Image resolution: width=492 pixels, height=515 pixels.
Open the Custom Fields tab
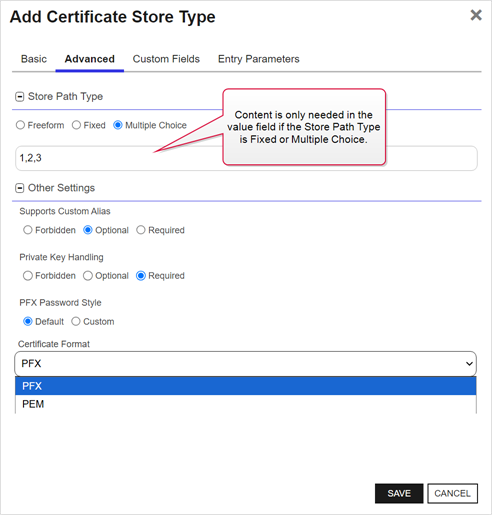tap(166, 59)
